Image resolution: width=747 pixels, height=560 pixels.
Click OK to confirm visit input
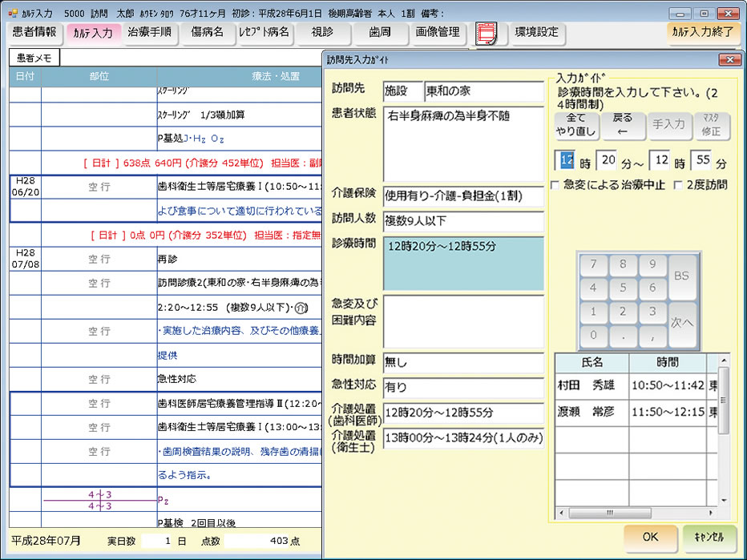click(650, 536)
